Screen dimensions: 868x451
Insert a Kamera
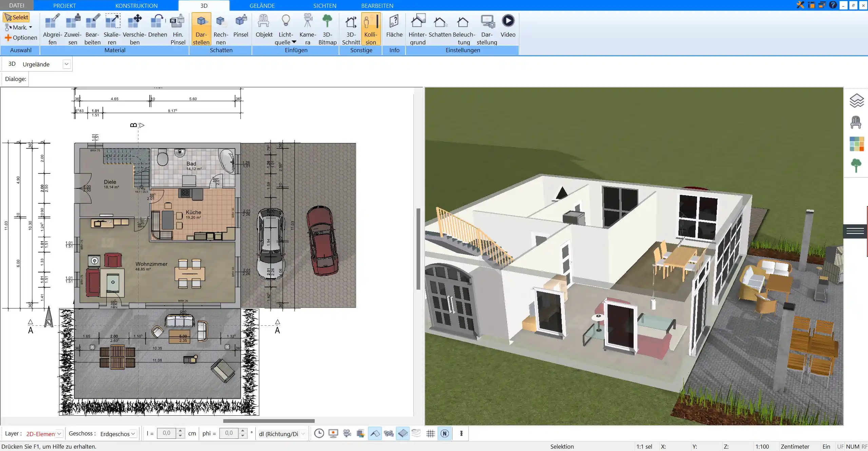click(308, 29)
